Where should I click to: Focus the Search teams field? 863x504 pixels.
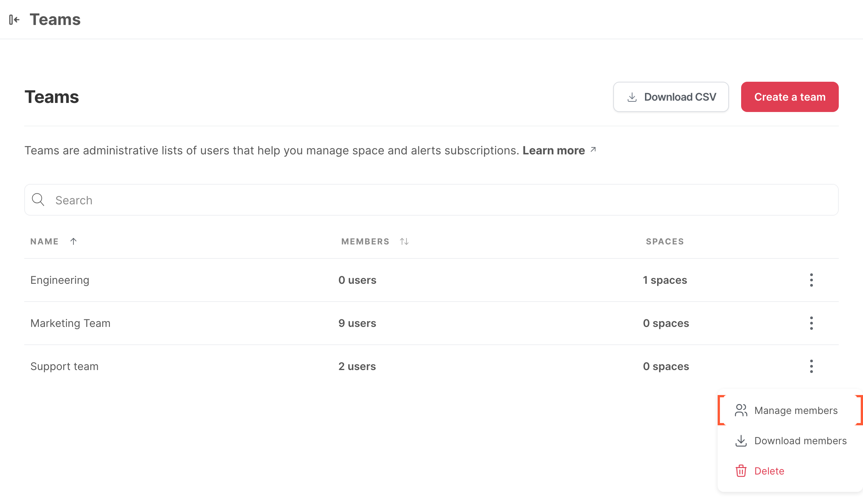click(431, 200)
